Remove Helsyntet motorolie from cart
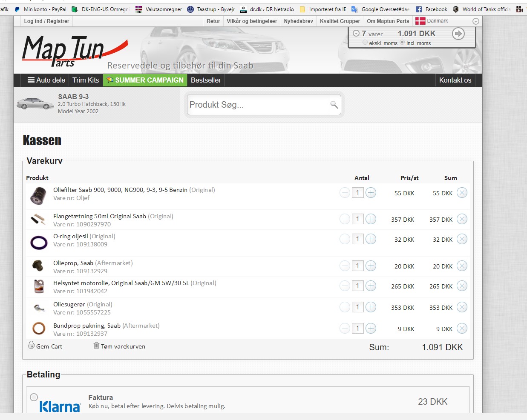The height and width of the screenshot is (420, 527). pyautogui.click(x=462, y=286)
